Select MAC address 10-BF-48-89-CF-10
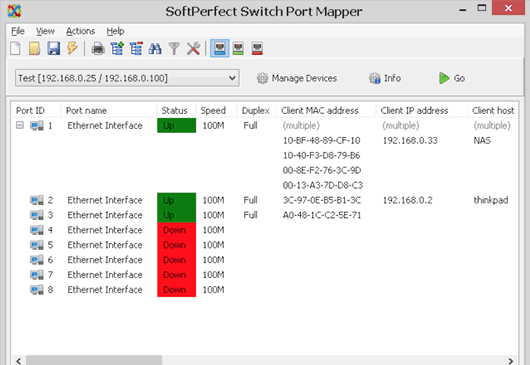The width and height of the screenshot is (530, 365). (x=321, y=141)
